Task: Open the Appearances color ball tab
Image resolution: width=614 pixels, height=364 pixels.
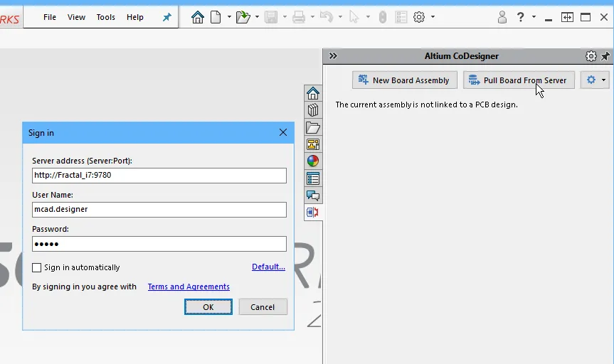Action: click(313, 161)
